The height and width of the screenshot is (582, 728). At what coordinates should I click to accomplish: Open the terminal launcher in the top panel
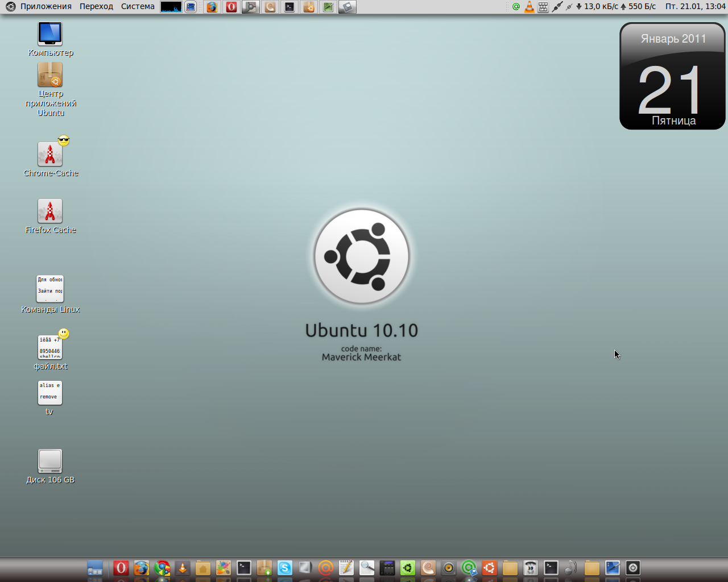coord(289,7)
